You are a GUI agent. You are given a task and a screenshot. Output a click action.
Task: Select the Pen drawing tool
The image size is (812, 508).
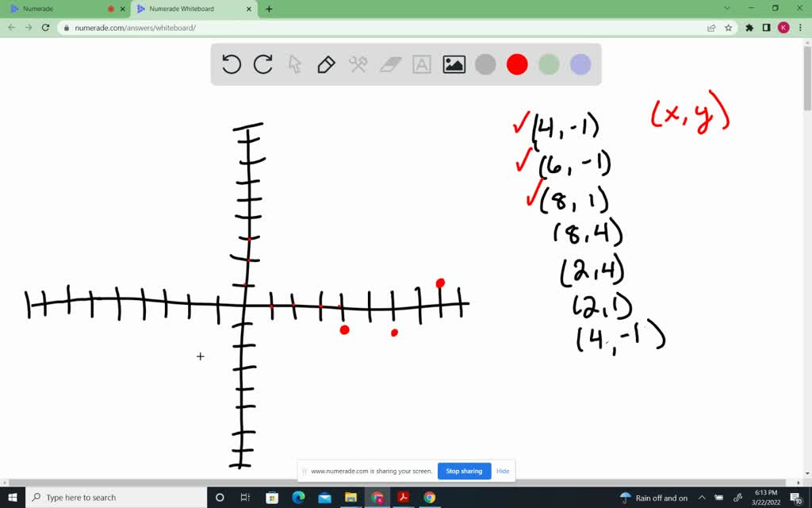pyautogui.click(x=326, y=64)
